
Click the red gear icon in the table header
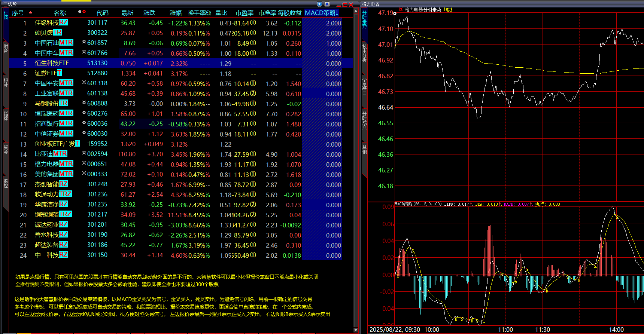click(x=84, y=12)
